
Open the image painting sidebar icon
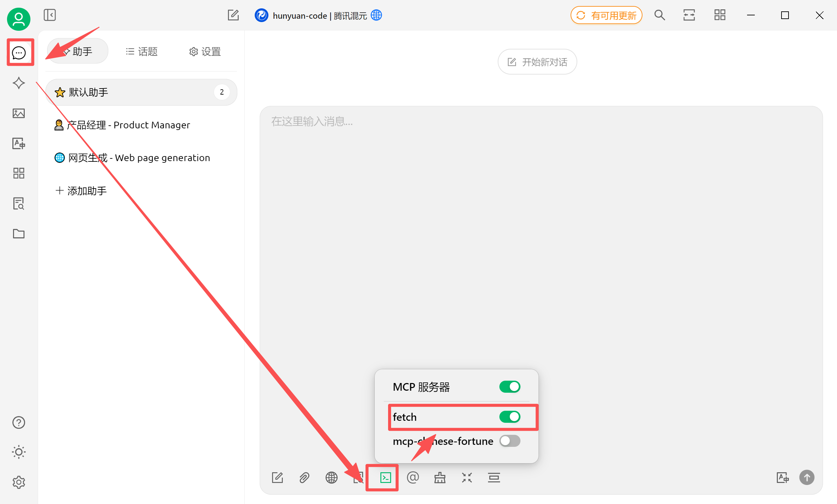click(19, 113)
